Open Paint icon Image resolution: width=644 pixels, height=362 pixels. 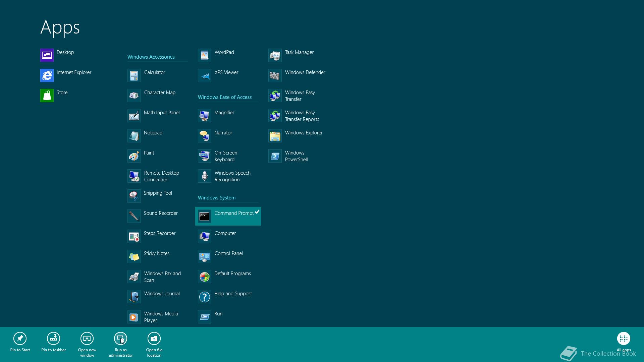click(x=134, y=156)
